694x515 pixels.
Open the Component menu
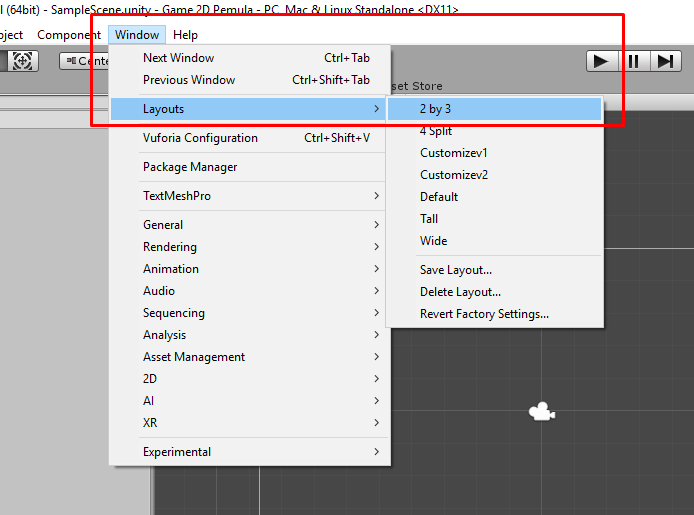[69, 35]
